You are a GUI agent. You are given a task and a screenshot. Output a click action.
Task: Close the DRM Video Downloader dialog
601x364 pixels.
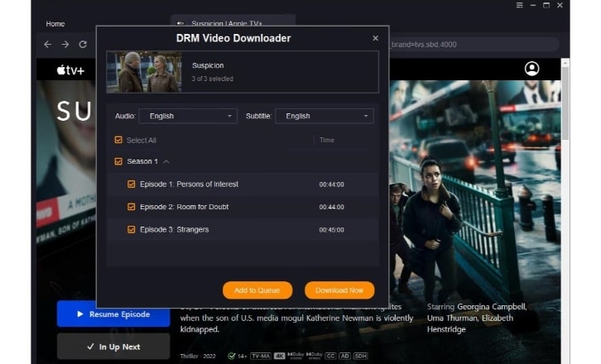tap(375, 38)
